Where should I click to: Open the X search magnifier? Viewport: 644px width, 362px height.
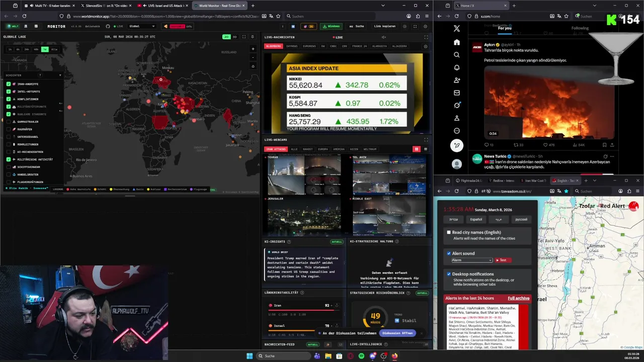coord(456,55)
